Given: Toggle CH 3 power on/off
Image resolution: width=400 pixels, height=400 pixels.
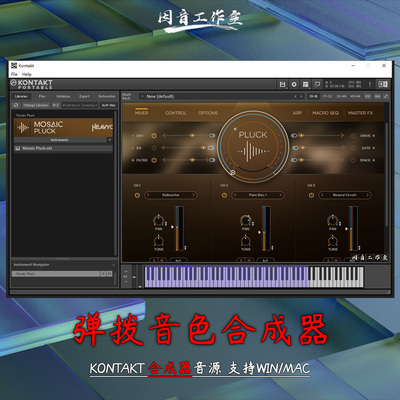Looking at the screenshot, I should point(311,195).
